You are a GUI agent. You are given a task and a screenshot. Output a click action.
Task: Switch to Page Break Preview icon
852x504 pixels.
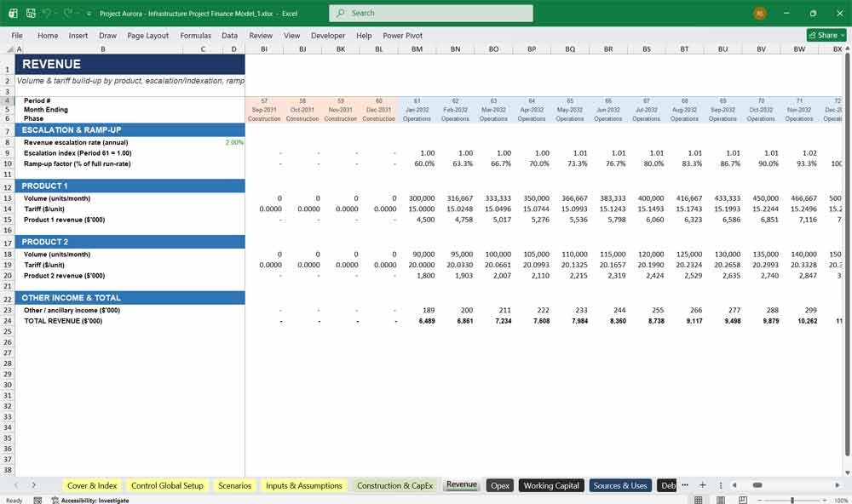point(743,500)
